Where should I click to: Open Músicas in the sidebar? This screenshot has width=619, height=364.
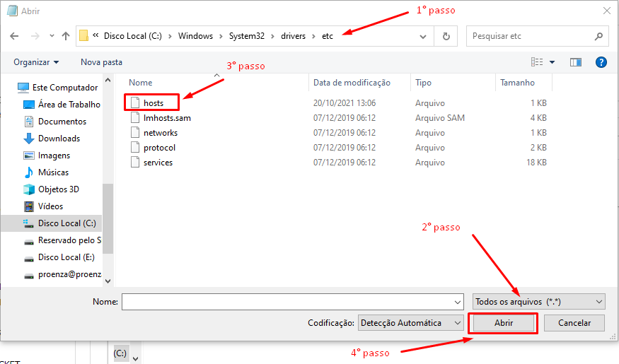pyautogui.click(x=46, y=172)
